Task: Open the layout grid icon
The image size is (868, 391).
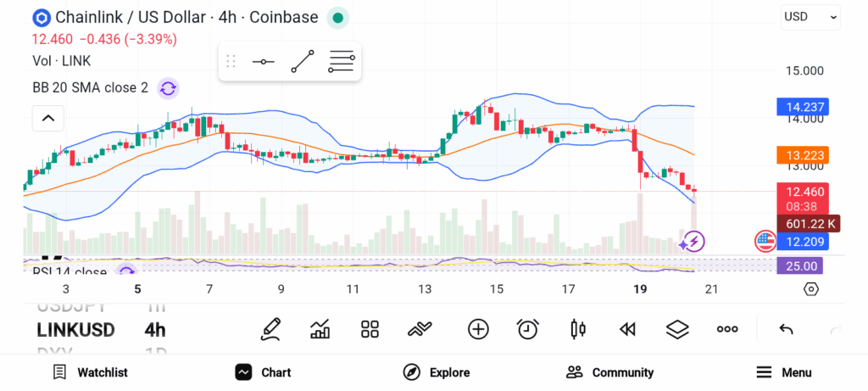Action: click(370, 329)
